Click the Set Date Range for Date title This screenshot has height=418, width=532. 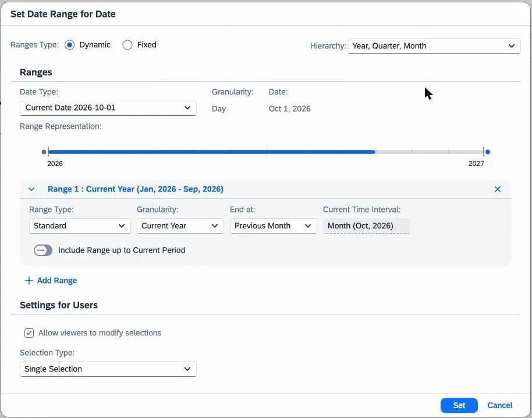click(x=63, y=14)
